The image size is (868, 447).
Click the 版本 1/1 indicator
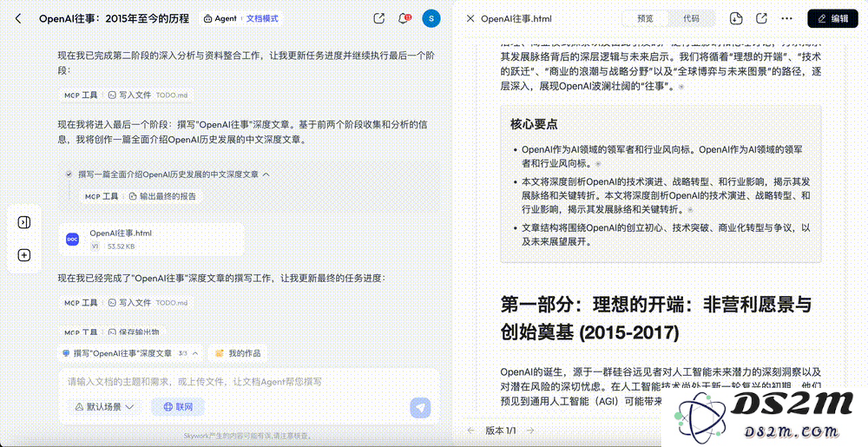501,430
